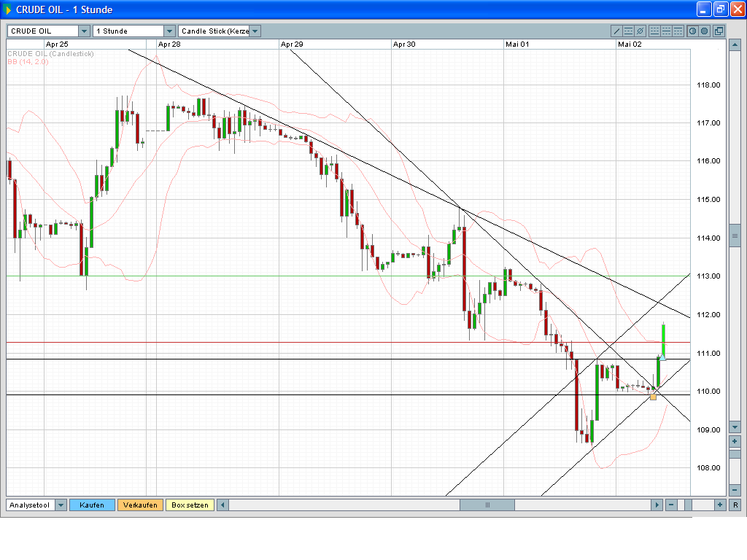Click the 113.00 price axis label
Image resolution: width=747 pixels, height=560 pixels.
click(708, 276)
